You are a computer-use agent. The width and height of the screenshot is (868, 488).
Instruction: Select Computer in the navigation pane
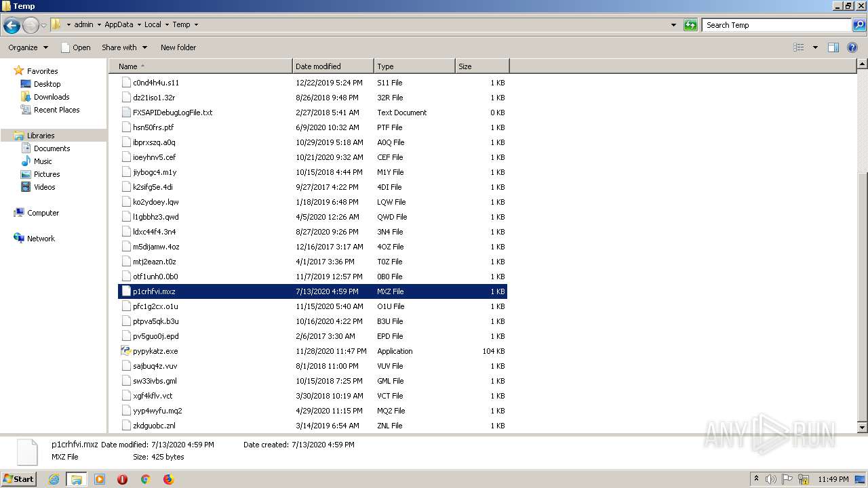[x=43, y=213]
